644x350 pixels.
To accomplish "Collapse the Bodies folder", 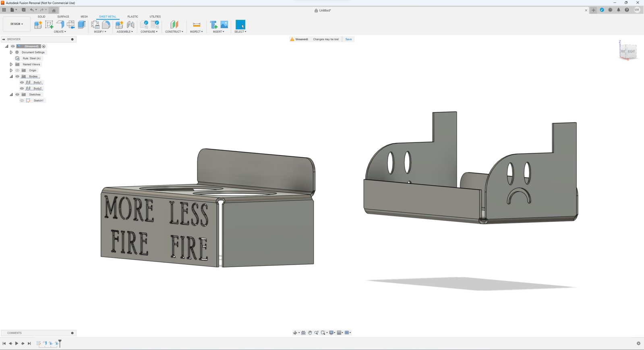I will tap(11, 76).
